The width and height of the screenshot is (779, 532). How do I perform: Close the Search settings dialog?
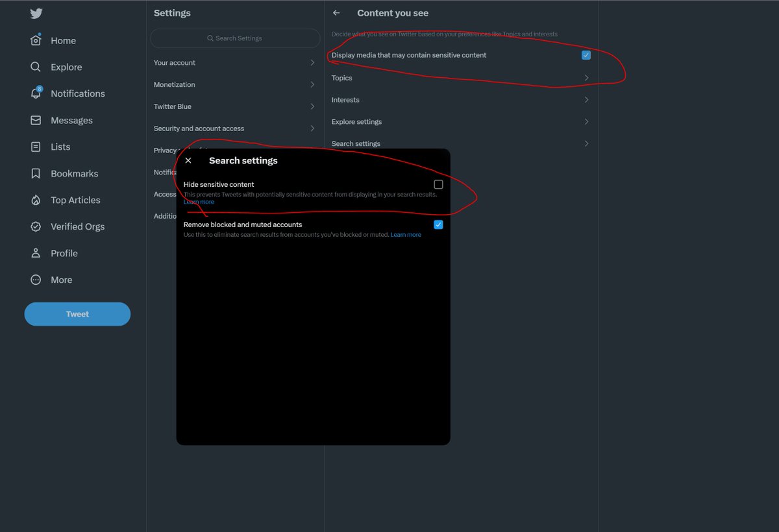pyautogui.click(x=188, y=160)
